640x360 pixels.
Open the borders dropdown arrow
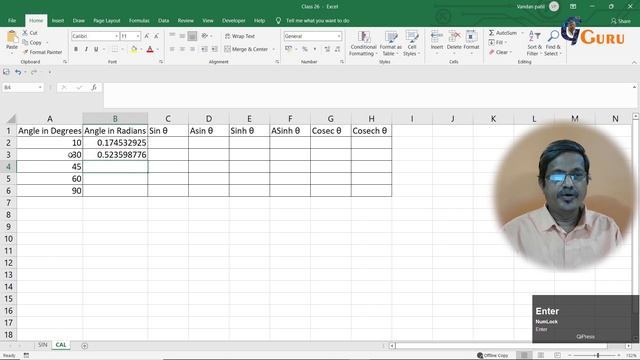pyautogui.click(x=122, y=49)
